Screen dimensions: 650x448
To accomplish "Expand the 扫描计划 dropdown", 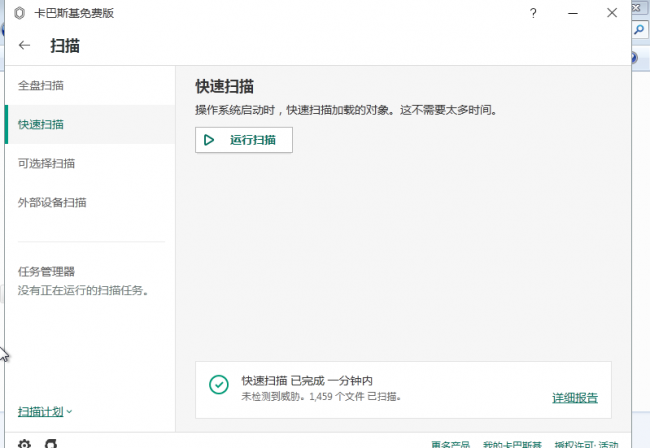I will tap(45, 412).
